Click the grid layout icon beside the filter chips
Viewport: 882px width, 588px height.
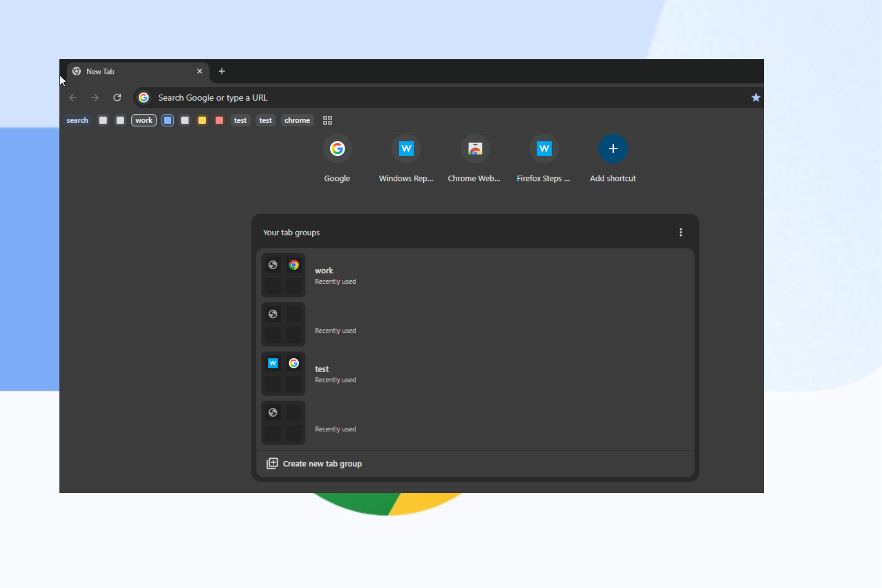click(x=328, y=120)
